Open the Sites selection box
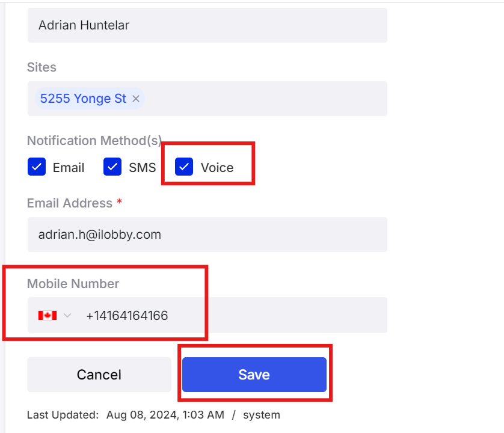Screen dimensions: 504x433 coord(207,99)
